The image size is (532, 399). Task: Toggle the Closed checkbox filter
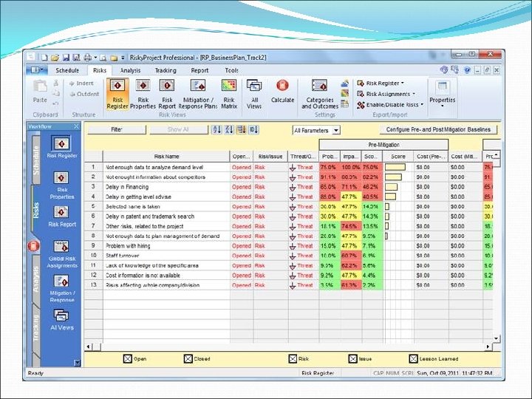pos(188,358)
